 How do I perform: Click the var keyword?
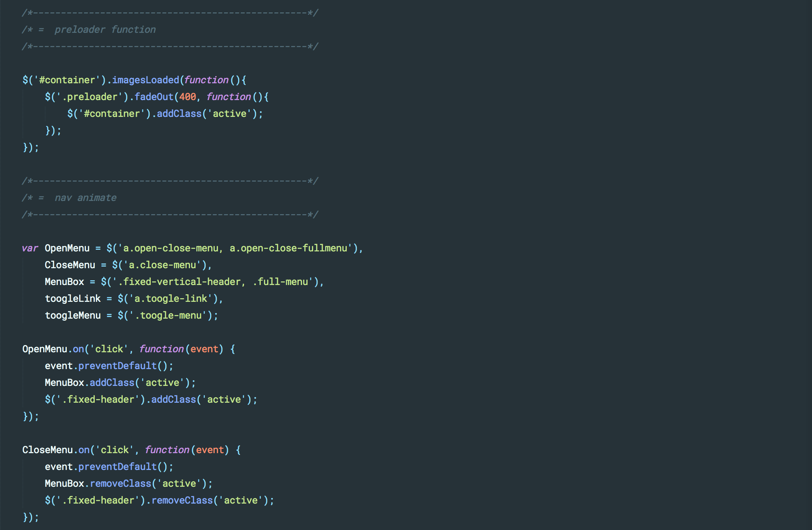[x=30, y=248]
